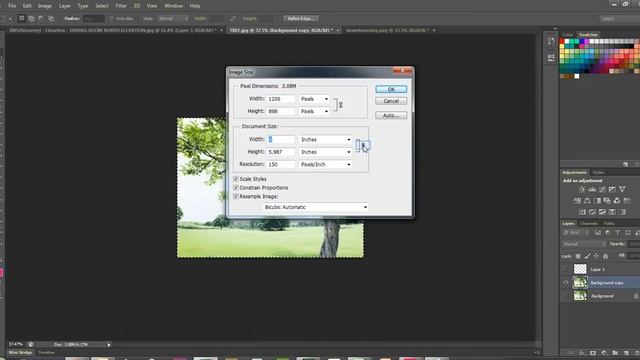Toggle lock image pixels brush icon
Viewport: 640px width, 360px height.
(x=587, y=256)
